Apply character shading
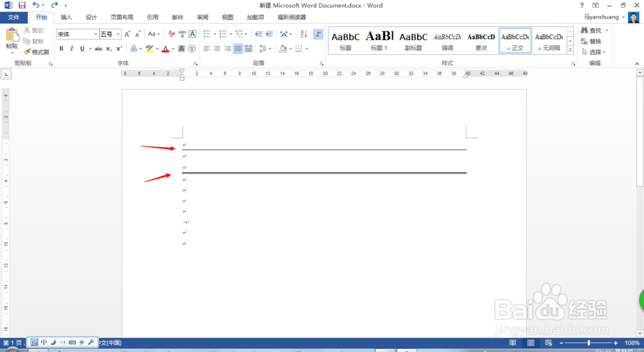 click(182, 48)
